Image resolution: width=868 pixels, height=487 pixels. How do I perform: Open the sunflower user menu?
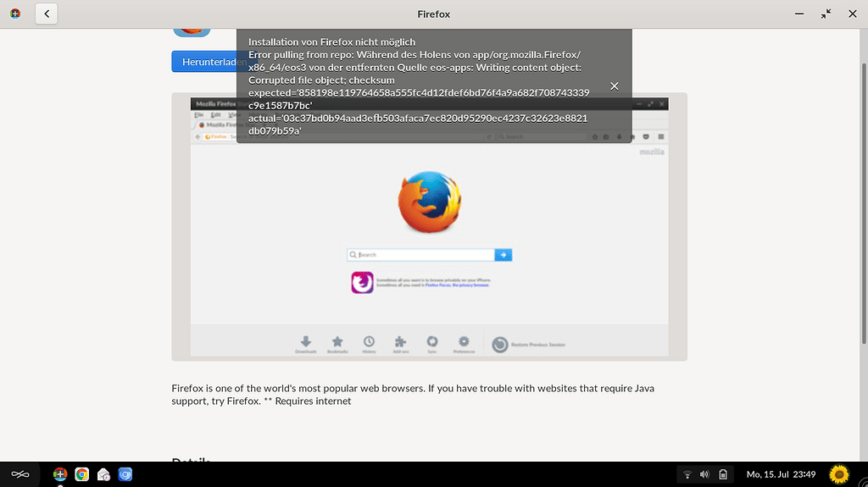pyautogui.click(x=838, y=474)
